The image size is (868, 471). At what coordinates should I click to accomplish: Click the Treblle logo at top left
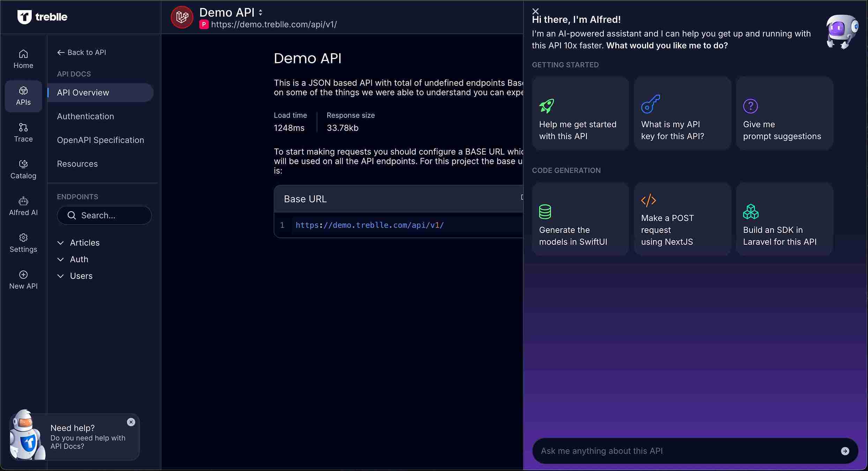[42, 17]
